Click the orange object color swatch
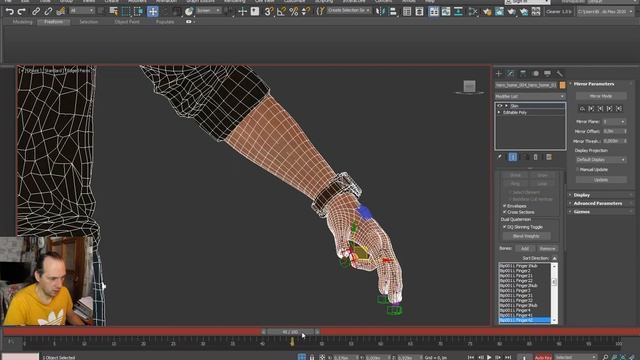Screen dimensions: 640x360 (562, 85)
